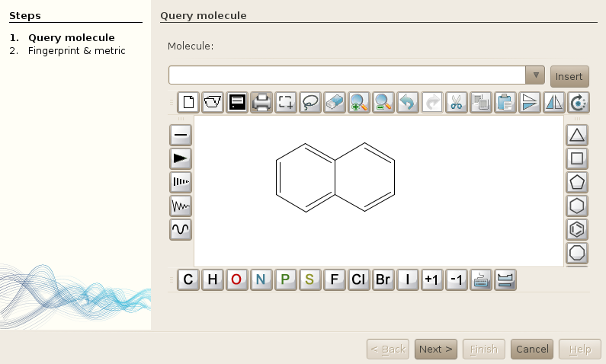Increase charge with the +1 button
This screenshot has width=606, height=364.
[431, 279]
